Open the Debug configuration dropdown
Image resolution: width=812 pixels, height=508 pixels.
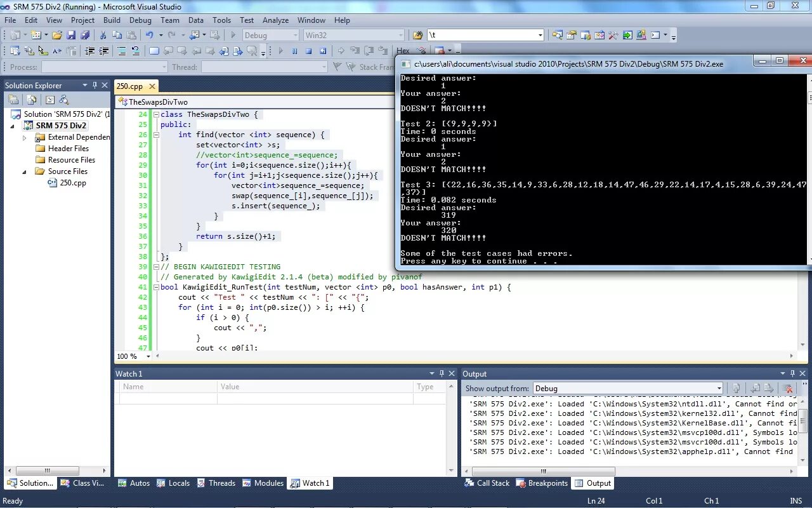[x=295, y=35]
